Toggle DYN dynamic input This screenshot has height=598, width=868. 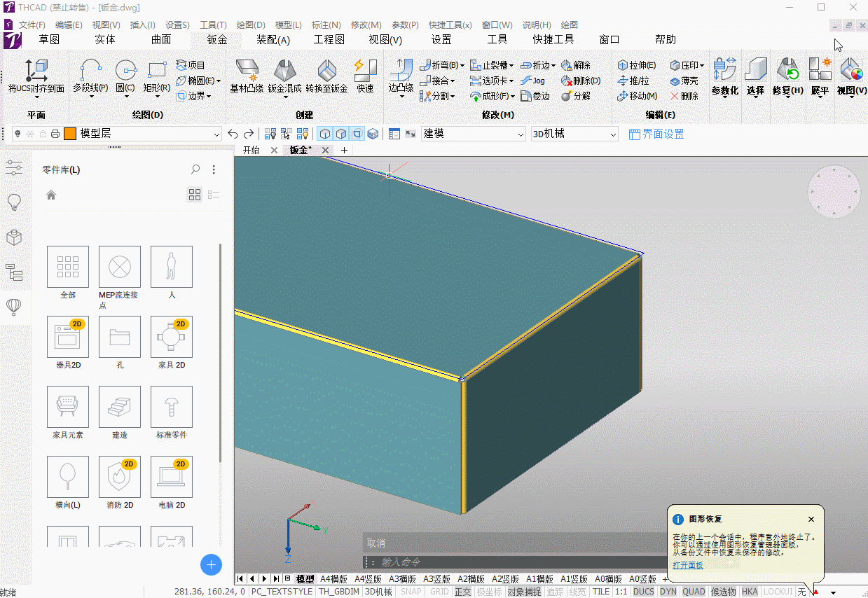pos(668,592)
